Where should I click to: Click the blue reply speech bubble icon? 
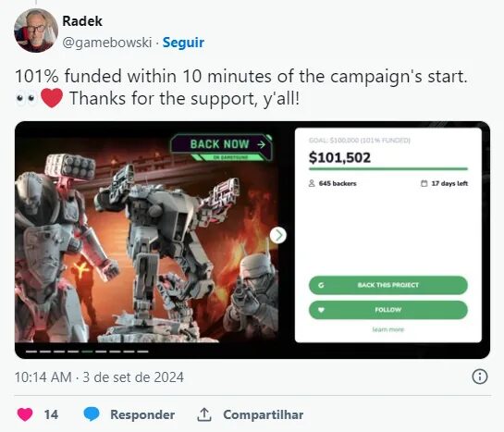(x=92, y=414)
